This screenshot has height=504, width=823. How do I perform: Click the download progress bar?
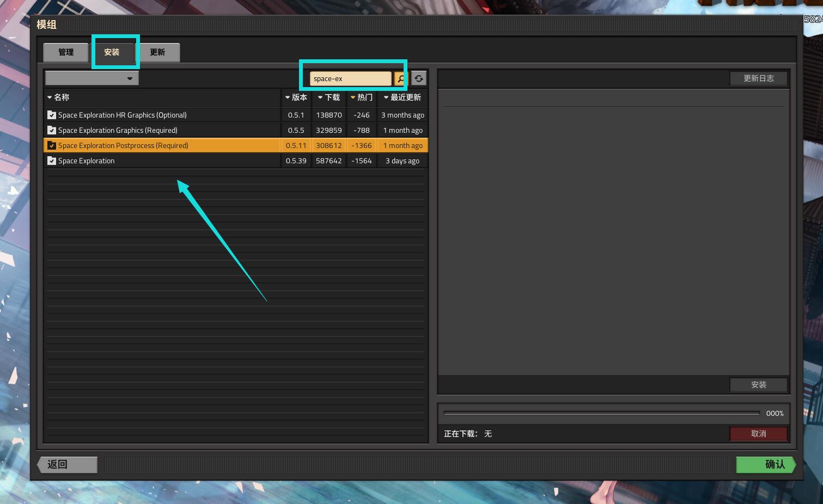tap(601, 413)
